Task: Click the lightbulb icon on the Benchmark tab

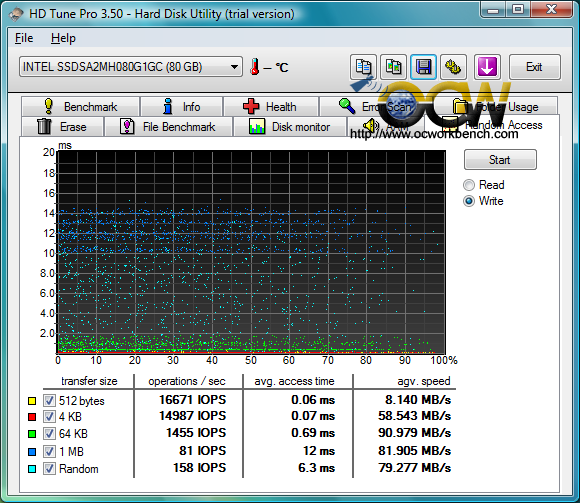Action: pyautogui.click(x=48, y=107)
